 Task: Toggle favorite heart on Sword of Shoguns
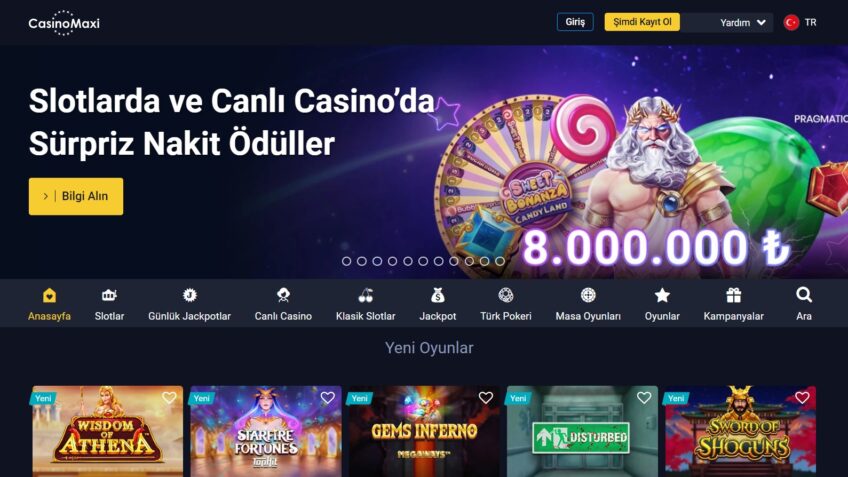802,398
